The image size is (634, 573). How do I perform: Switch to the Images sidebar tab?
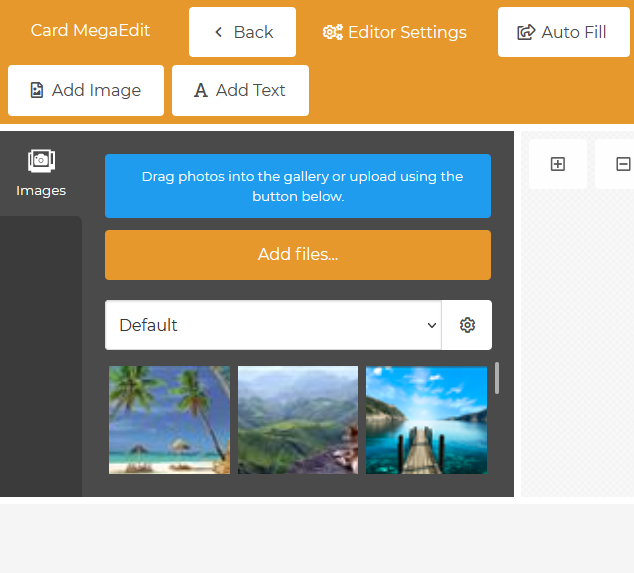tap(41, 172)
